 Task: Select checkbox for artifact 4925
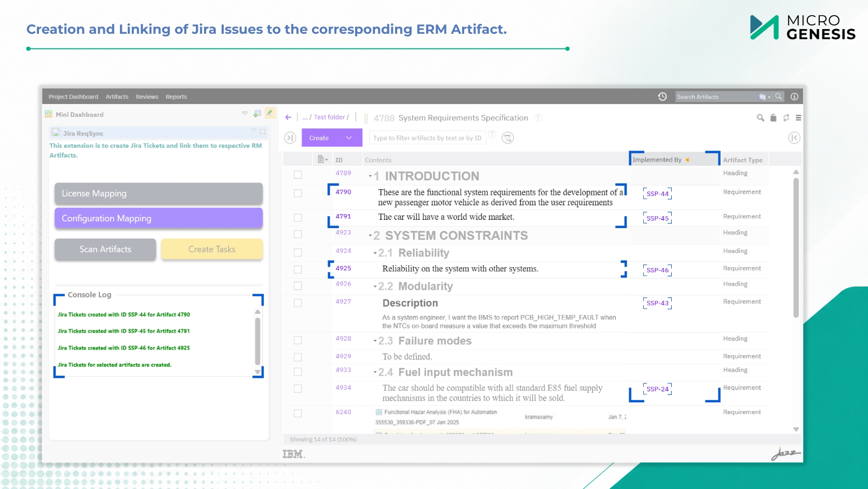pyautogui.click(x=298, y=270)
